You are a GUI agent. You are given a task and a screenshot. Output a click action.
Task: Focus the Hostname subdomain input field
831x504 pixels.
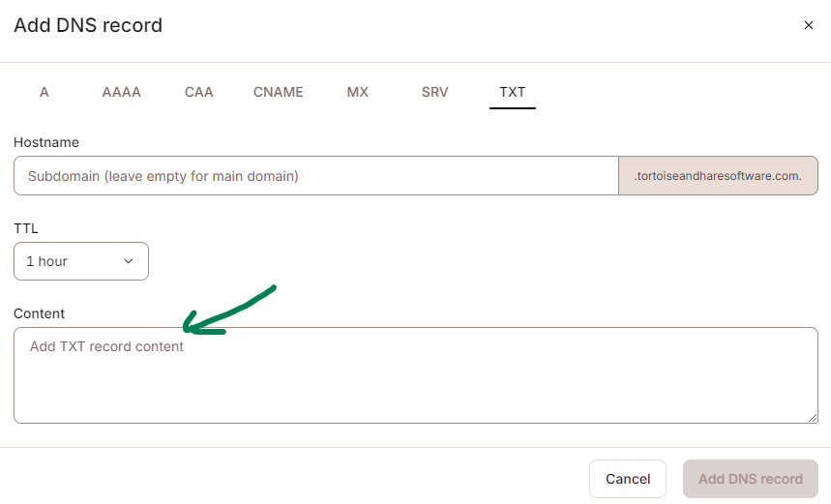315,176
